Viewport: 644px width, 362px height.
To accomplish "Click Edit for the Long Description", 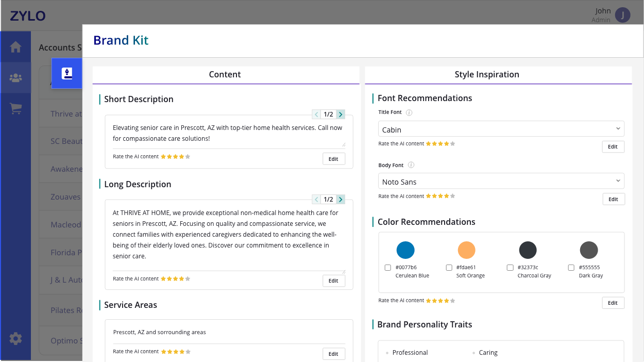I will [x=333, y=281].
